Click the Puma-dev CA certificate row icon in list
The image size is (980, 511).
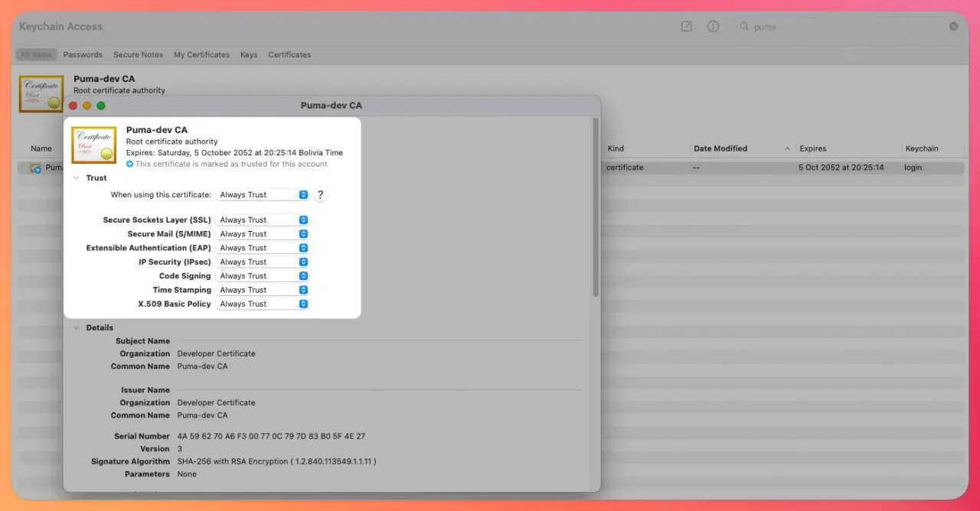(x=36, y=168)
